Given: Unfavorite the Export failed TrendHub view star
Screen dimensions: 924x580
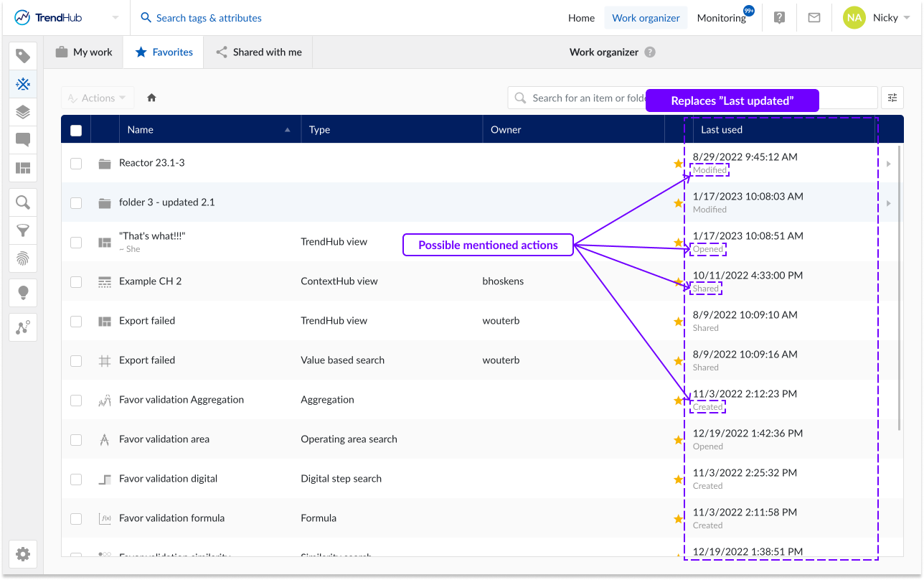Looking at the screenshot, I should pyautogui.click(x=678, y=321).
